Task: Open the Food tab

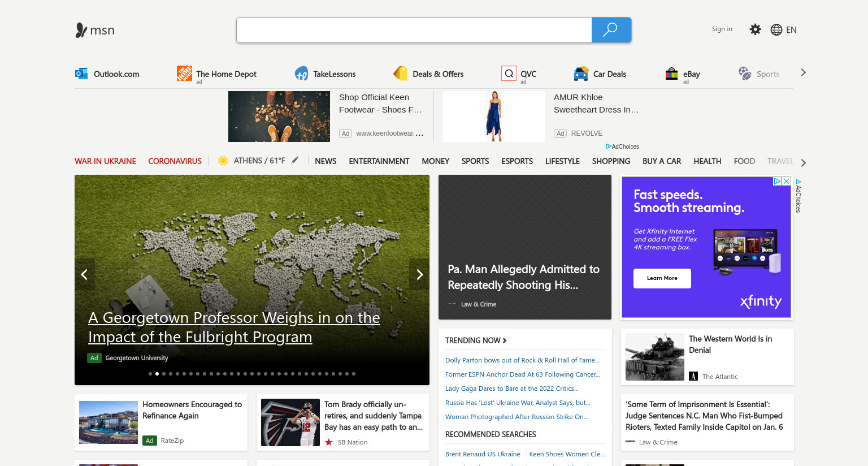Action: point(744,161)
